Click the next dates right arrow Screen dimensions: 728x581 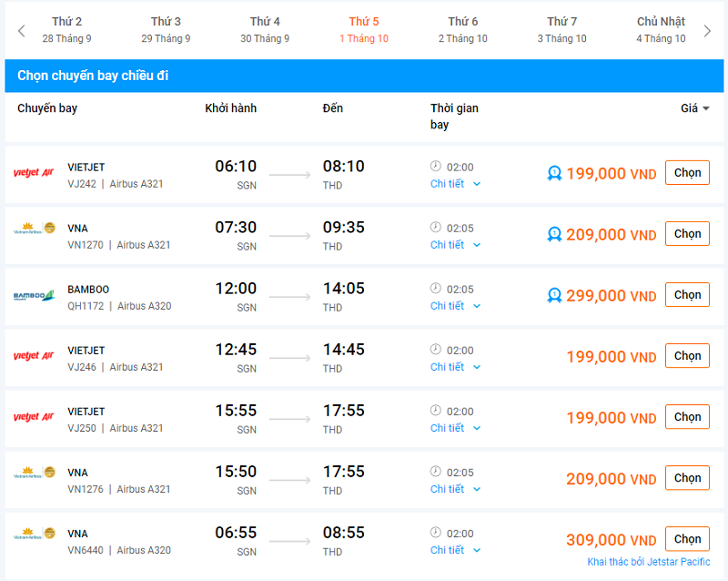pyautogui.click(x=708, y=31)
